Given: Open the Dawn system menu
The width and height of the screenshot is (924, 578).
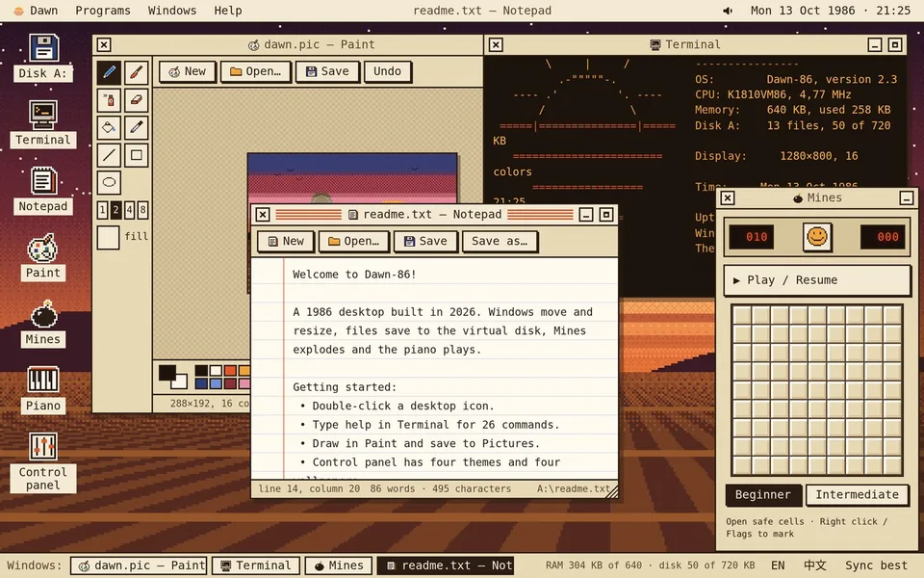Looking at the screenshot, I should coord(36,11).
